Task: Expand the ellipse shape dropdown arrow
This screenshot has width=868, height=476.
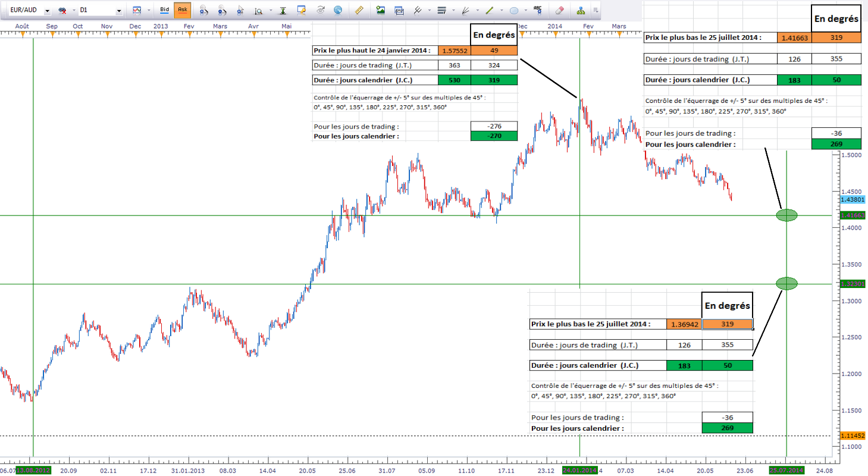Action: pos(526,11)
